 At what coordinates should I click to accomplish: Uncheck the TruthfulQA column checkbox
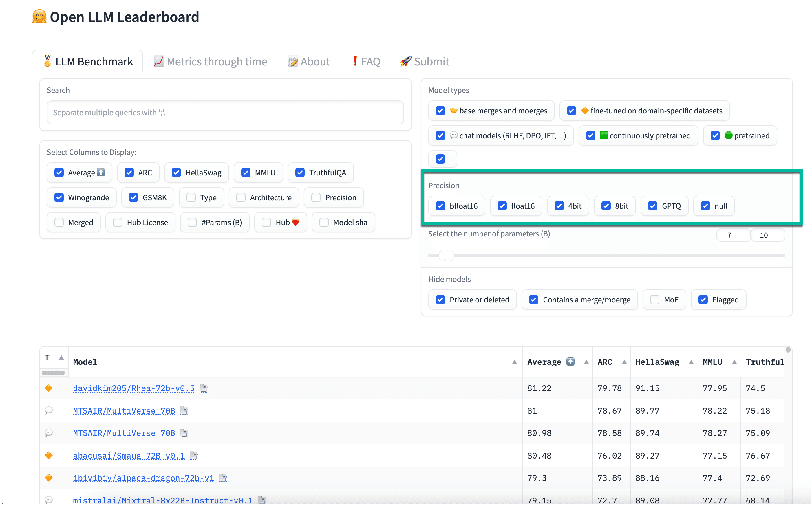300,173
